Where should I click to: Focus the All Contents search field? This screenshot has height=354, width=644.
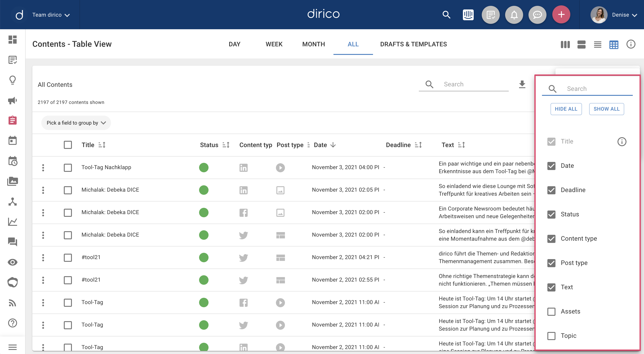pos(464,85)
